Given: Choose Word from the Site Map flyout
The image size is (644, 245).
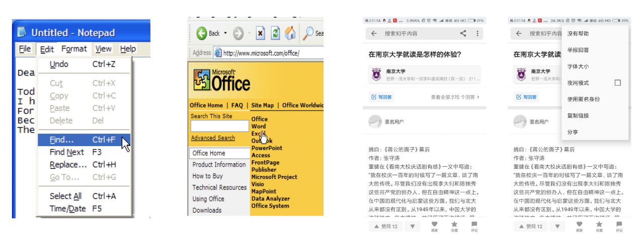Looking at the screenshot, I should (259, 127).
